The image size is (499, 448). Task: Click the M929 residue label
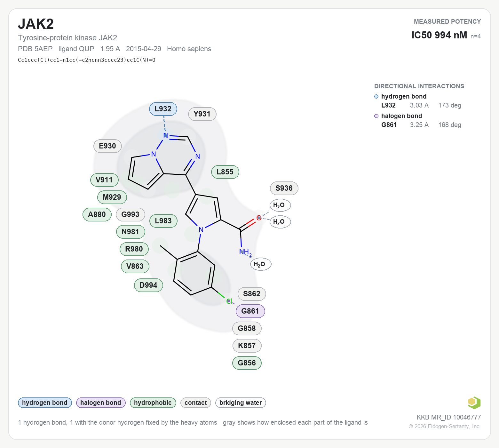pos(112,197)
